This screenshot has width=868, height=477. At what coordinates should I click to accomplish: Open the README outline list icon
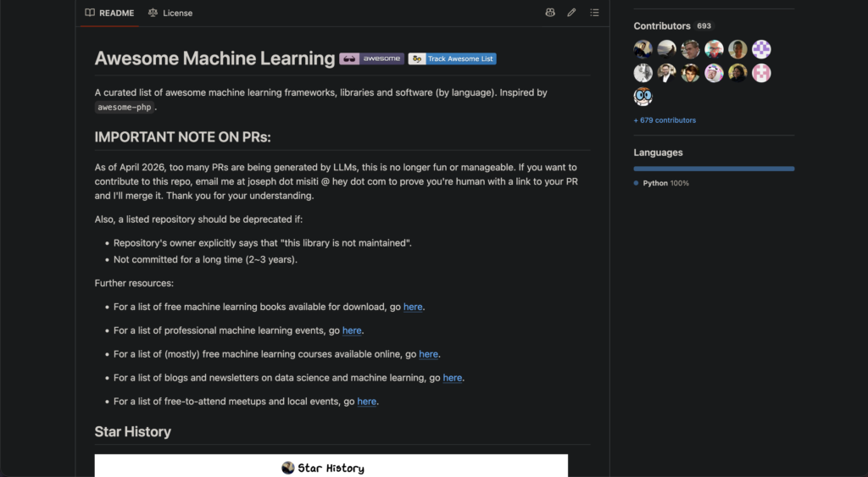[x=594, y=12]
